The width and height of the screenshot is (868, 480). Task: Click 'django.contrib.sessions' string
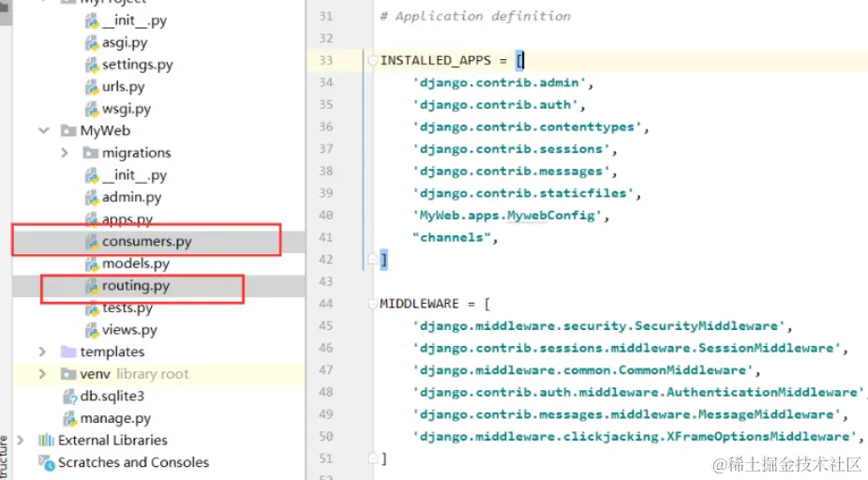point(511,149)
